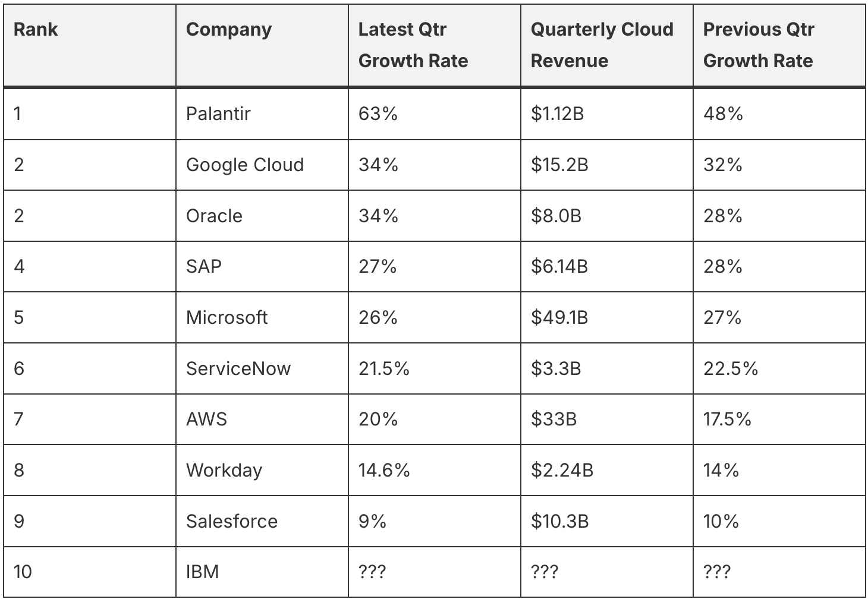
Task: Click the Quarterly Cloud Revenue header
Action: point(602,45)
